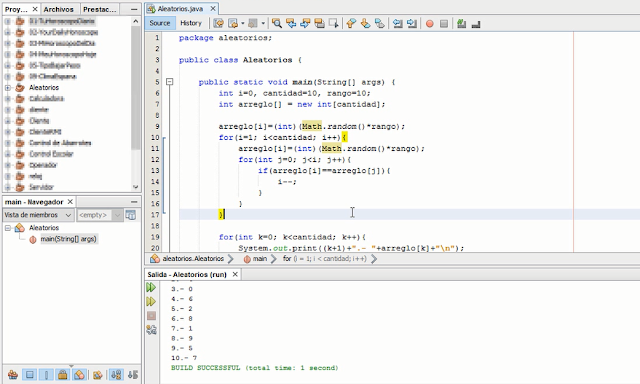
Task: Jump to the last edit location
Action: [x=218, y=24]
